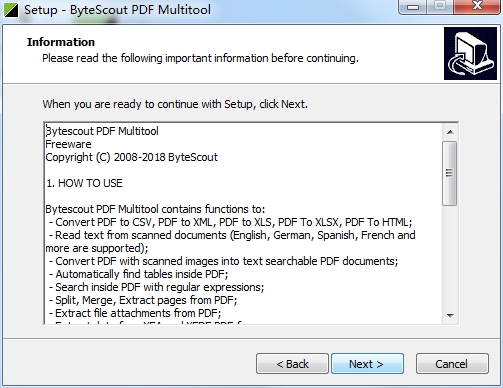Click the window title "Setup - ByteScout PDF Multitool"
503x388 pixels.
117,10
